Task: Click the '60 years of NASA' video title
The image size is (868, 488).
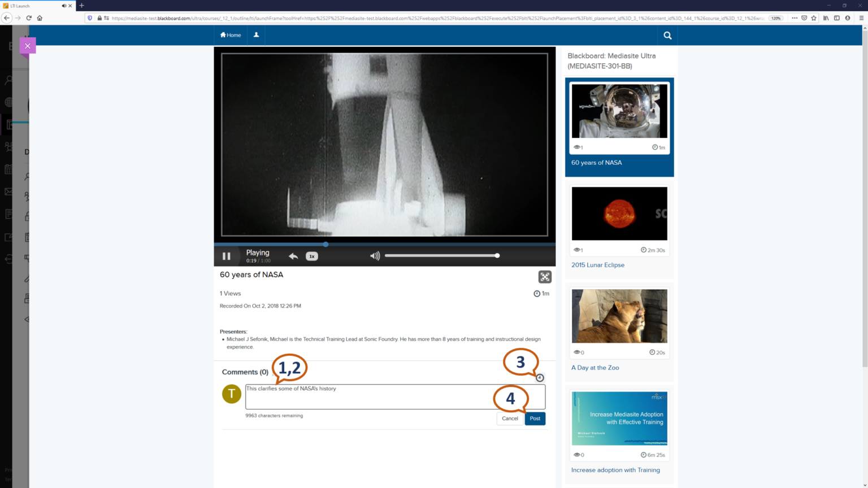Action: click(x=251, y=274)
